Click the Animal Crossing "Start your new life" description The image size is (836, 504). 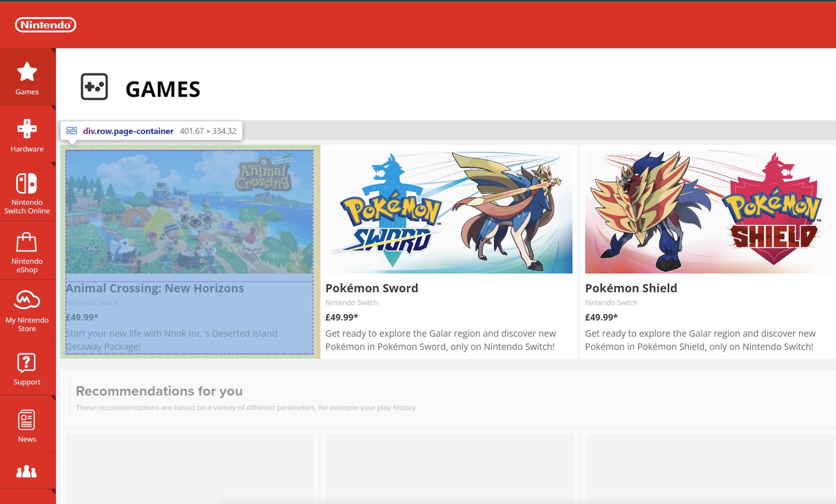coord(172,340)
